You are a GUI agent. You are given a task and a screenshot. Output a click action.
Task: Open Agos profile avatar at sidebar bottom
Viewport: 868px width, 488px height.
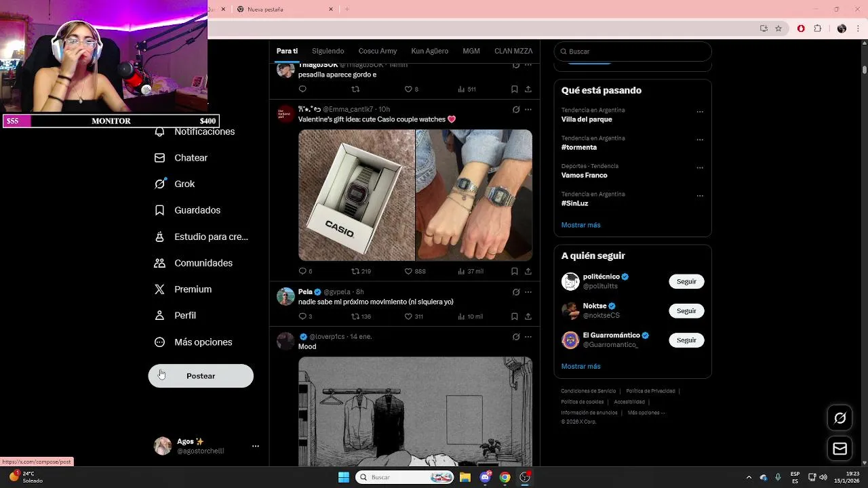(x=163, y=446)
